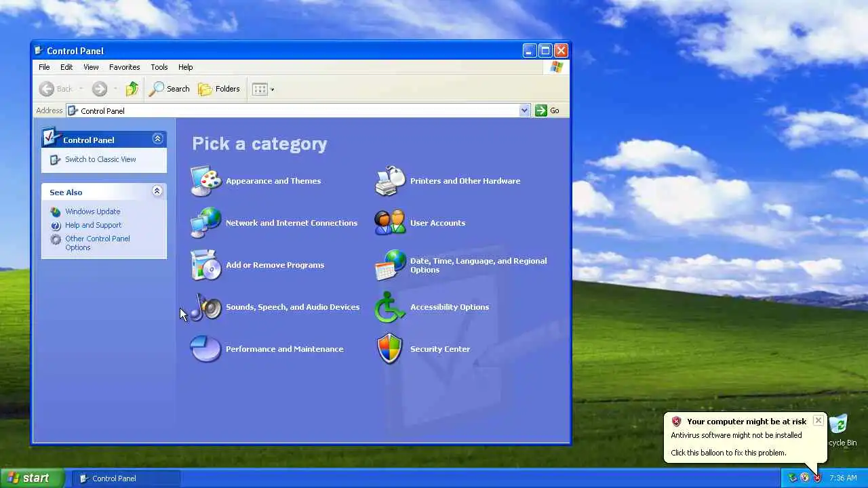Expand the Address bar dropdown arrow
Viewport: 868px width, 488px height.
tap(524, 110)
